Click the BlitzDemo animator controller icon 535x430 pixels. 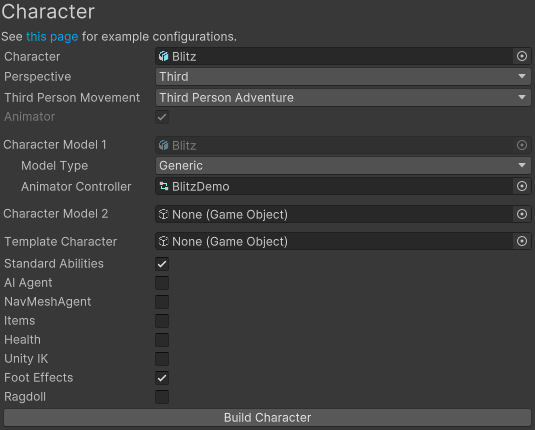(164, 186)
